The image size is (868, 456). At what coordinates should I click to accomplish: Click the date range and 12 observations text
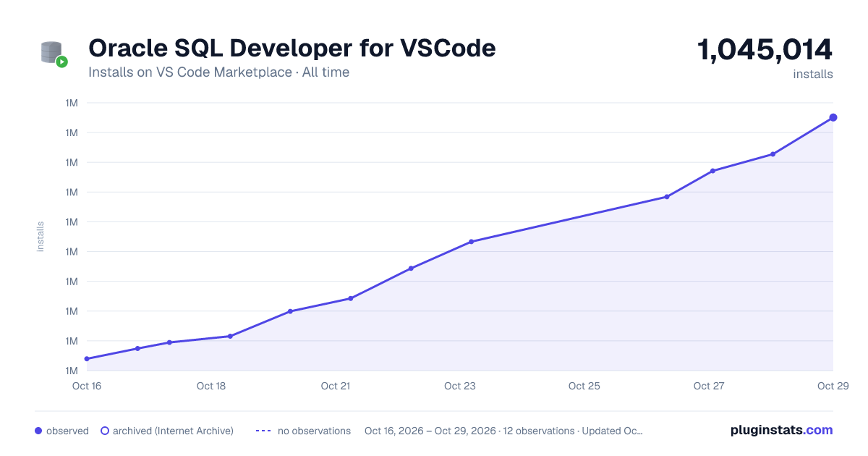pos(503,431)
